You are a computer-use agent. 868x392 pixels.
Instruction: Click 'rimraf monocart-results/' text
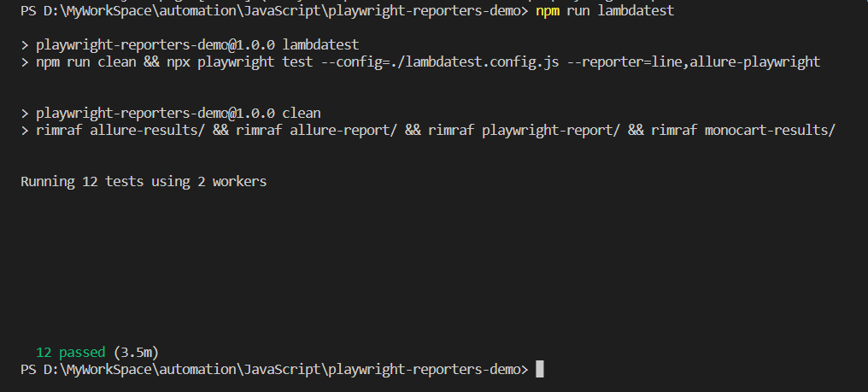click(743, 131)
